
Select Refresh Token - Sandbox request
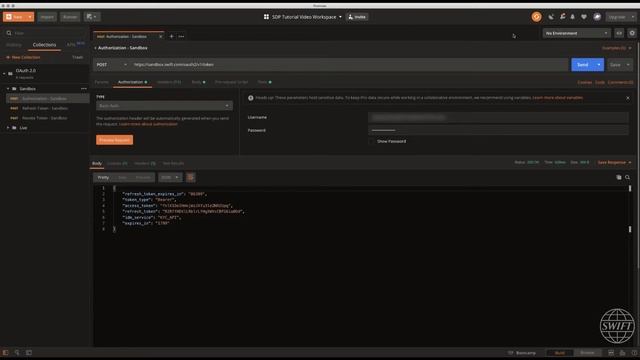(47, 108)
